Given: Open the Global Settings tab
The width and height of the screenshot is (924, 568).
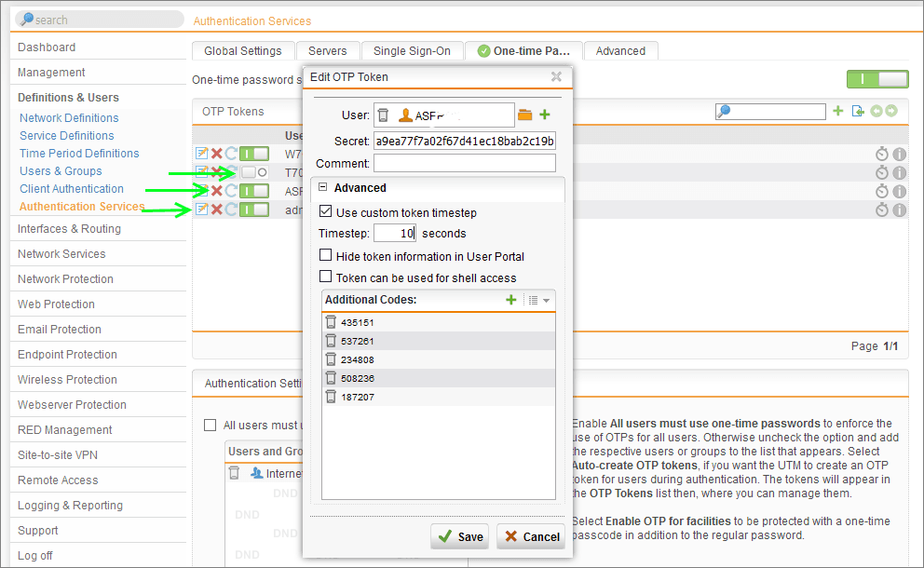Looking at the screenshot, I should [243, 50].
